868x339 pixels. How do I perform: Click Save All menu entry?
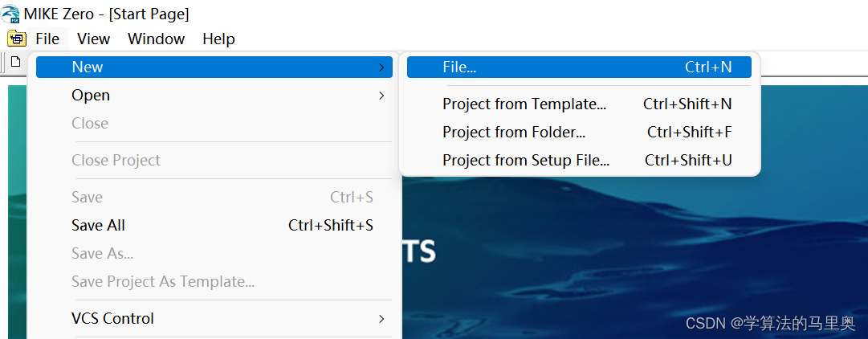pos(98,226)
